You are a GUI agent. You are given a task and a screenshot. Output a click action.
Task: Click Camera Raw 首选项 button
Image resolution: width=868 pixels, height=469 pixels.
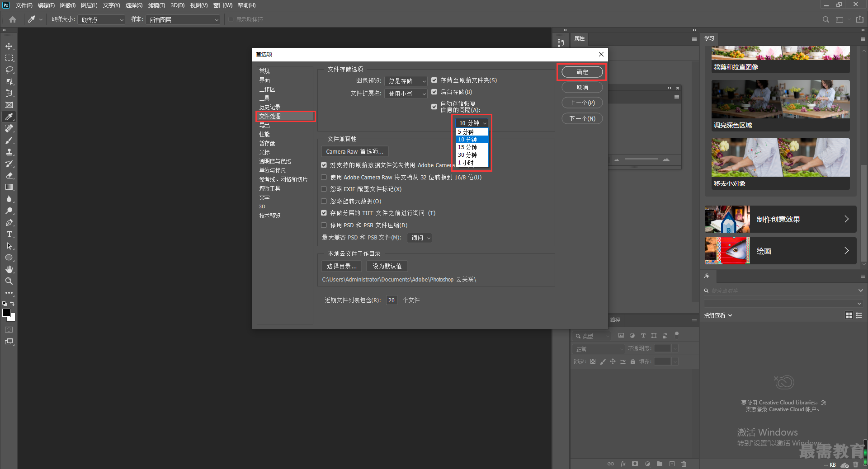pos(355,152)
